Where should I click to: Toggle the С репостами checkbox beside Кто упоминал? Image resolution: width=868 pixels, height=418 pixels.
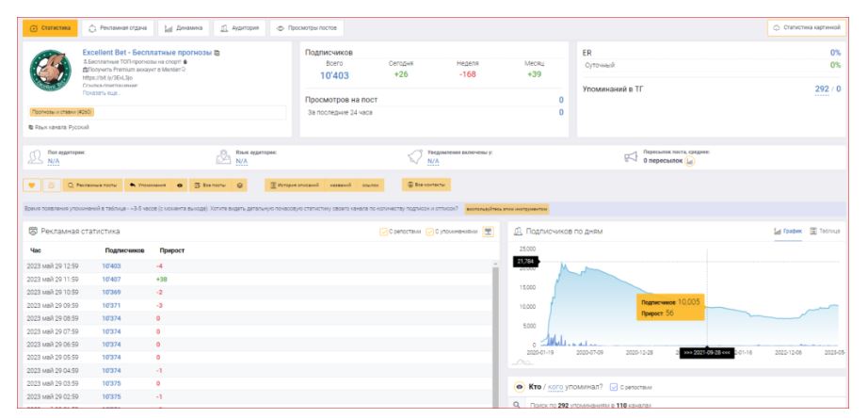point(614,387)
